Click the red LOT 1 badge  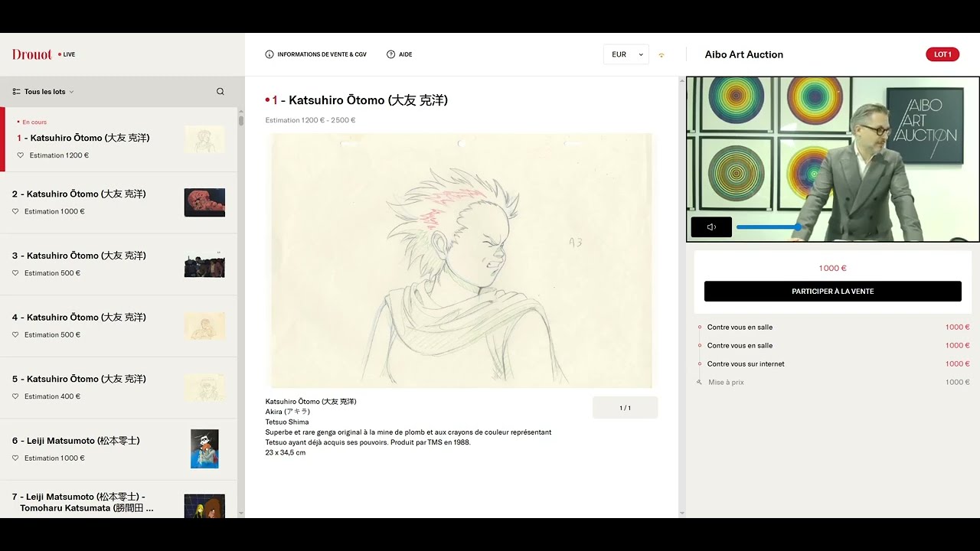click(942, 54)
